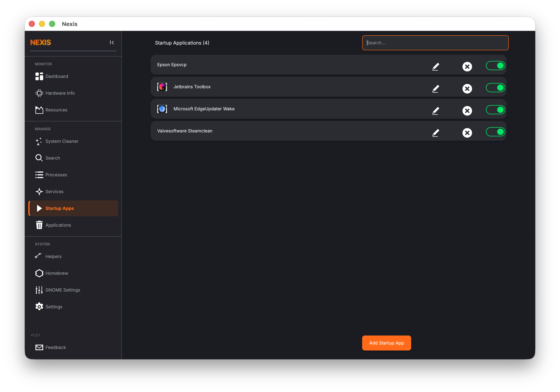This screenshot has height=392, width=560.
Task: Select Hardware Info in the sidebar
Action: pos(60,93)
